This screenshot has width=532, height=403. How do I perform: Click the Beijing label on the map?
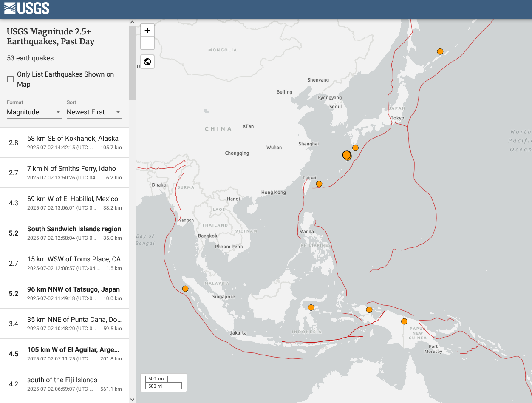click(284, 92)
